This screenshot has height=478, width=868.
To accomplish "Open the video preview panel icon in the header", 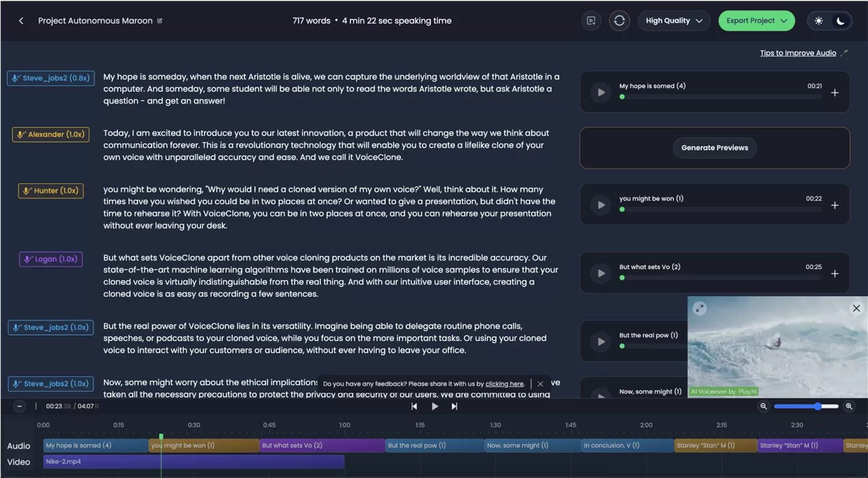I will (x=591, y=21).
